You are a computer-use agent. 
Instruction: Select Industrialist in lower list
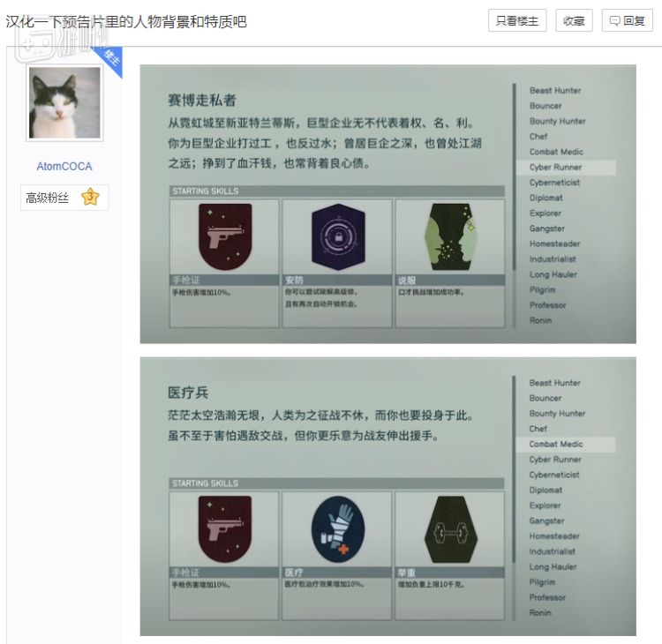(x=553, y=551)
